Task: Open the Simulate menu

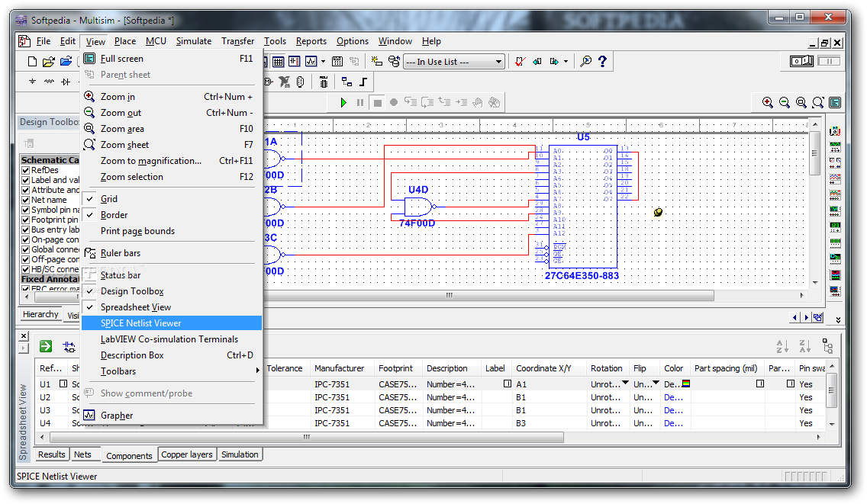Action: click(x=194, y=41)
